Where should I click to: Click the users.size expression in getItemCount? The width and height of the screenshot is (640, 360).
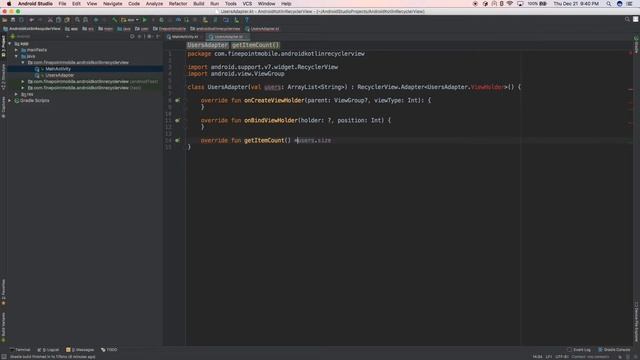pyautogui.click(x=314, y=140)
